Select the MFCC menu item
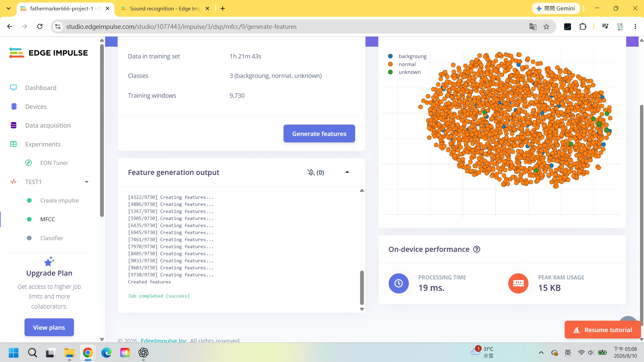Viewport: 644px width, 362px height. point(47,219)
